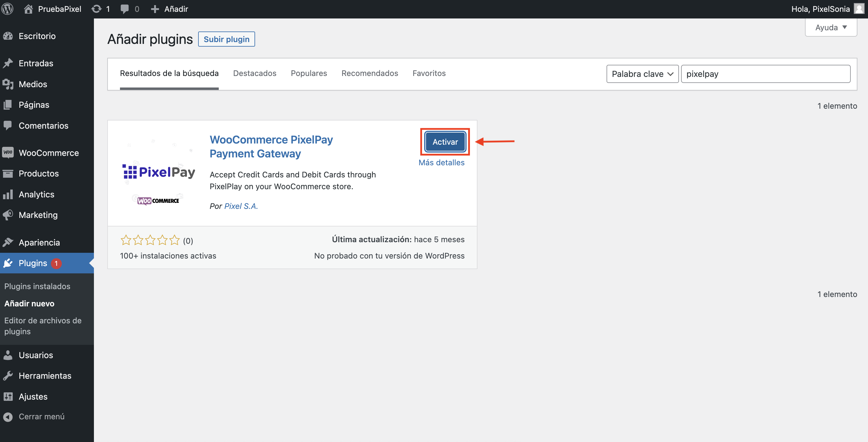This screenshot has height=442, width=868.
Task: Click the Productos archive icon
Action: pos(8,174)
